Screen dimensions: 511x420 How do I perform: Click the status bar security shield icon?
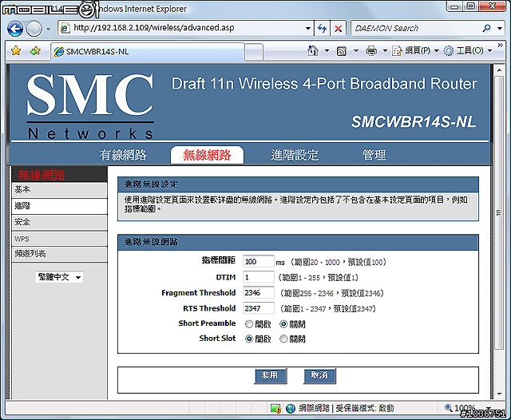click(x=275, y=408)
